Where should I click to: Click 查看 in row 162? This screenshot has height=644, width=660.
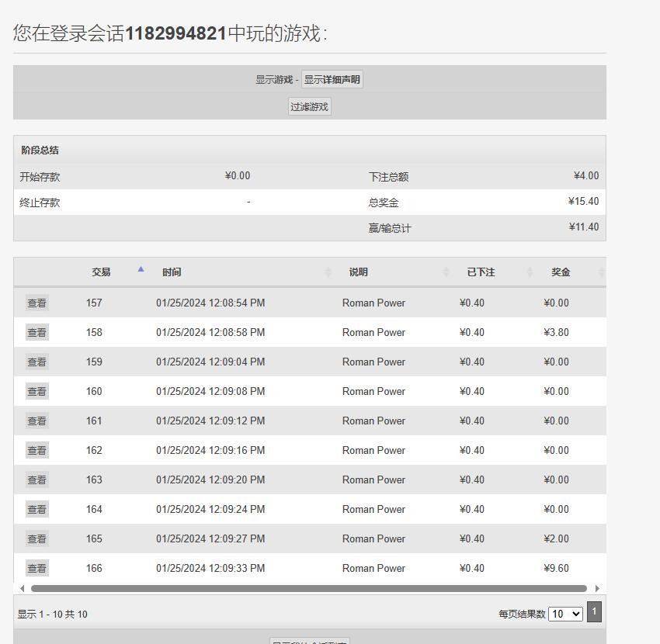tap(37, 450)
